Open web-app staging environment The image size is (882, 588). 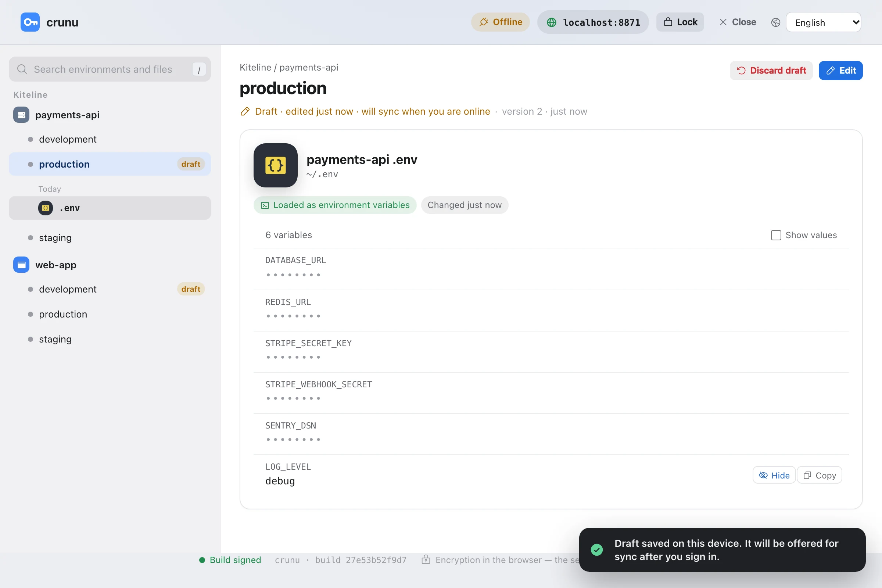pos(110,339)
